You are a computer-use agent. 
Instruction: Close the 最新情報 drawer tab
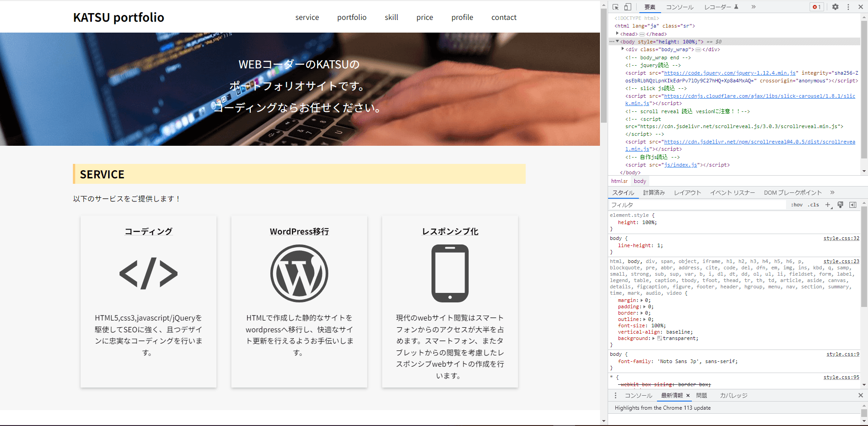click(x=688, y=396)
